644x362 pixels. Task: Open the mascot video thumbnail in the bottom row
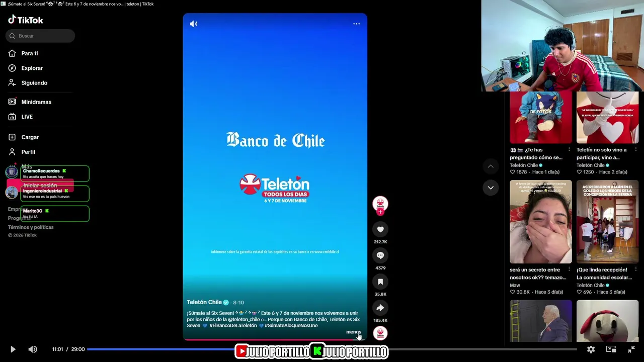607,321
